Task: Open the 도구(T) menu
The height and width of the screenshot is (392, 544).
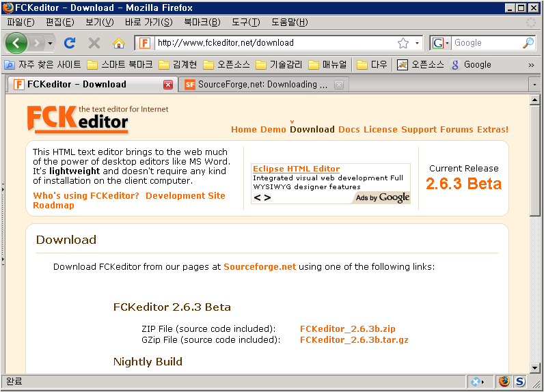Action: coord(245,23)
